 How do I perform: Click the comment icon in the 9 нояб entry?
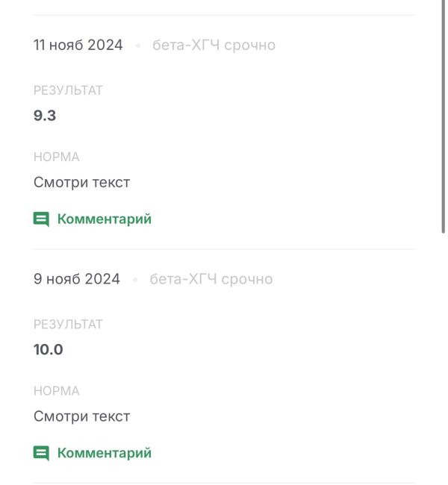(41, 453)
